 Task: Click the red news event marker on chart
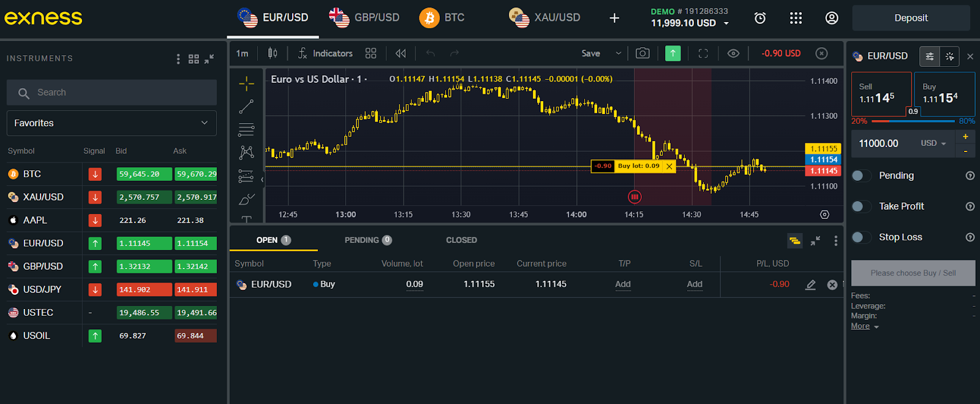[x=635, y=197]
